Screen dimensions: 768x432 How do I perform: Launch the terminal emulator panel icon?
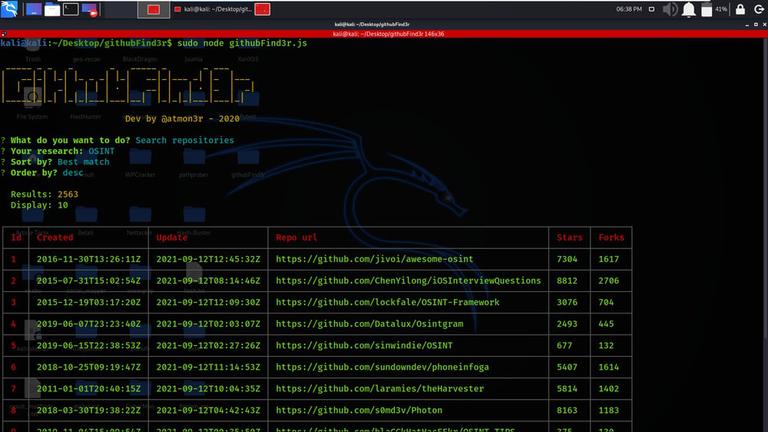(71, 9)
